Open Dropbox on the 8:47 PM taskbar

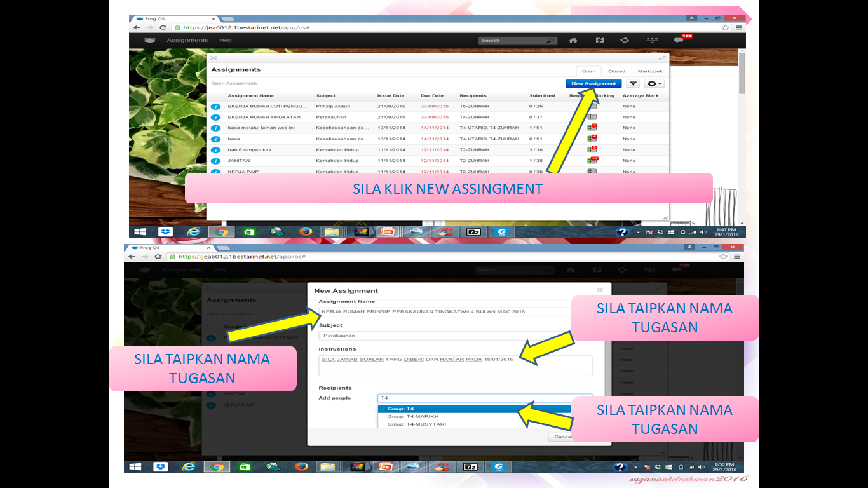(x=165, y=232)
